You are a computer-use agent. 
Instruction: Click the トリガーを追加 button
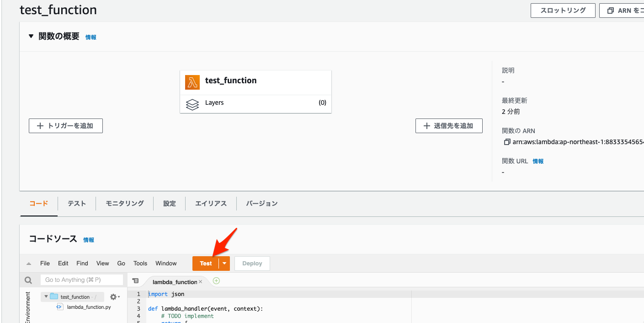(65, 125)
